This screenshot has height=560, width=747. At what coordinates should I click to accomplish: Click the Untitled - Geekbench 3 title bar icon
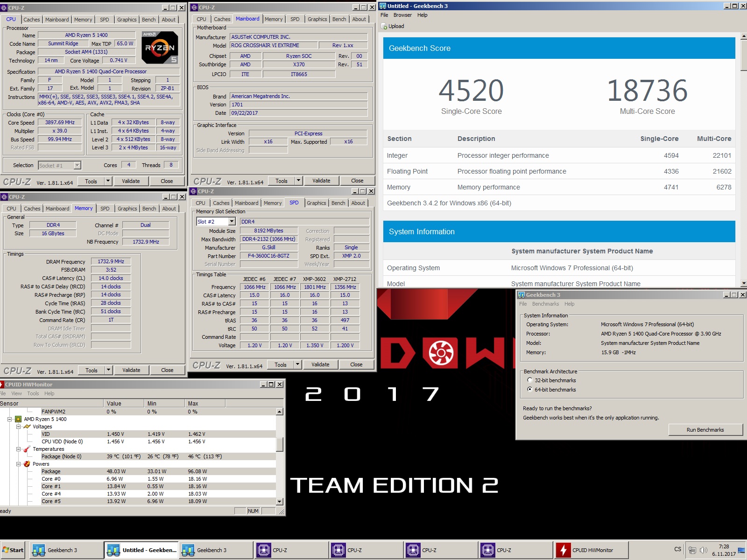click(x=383, y=6)
